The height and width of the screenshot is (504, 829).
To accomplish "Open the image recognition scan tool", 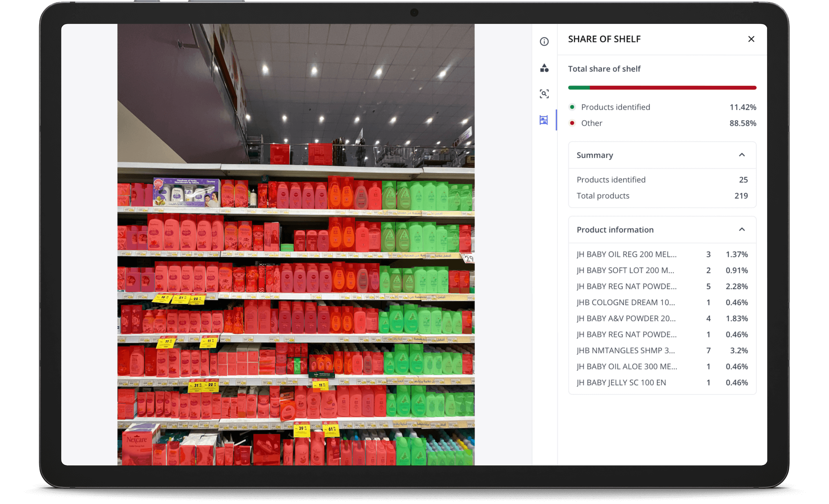I will click(x=544, y=94).
